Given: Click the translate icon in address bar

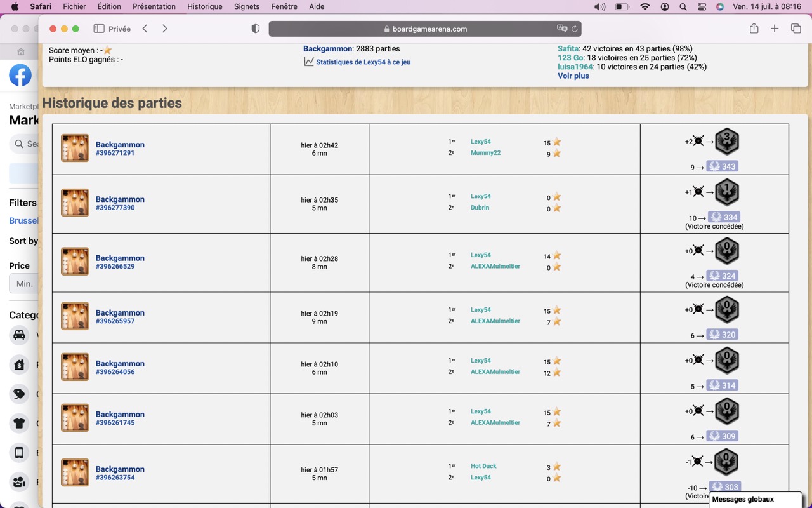Looking at the screenshot, I should (562, 29).
